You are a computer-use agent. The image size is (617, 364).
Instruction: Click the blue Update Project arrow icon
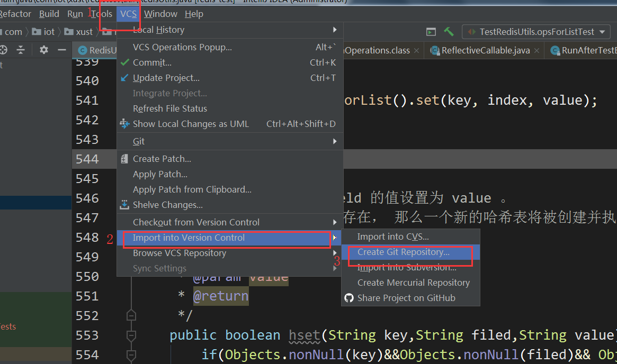pos(124,78)
